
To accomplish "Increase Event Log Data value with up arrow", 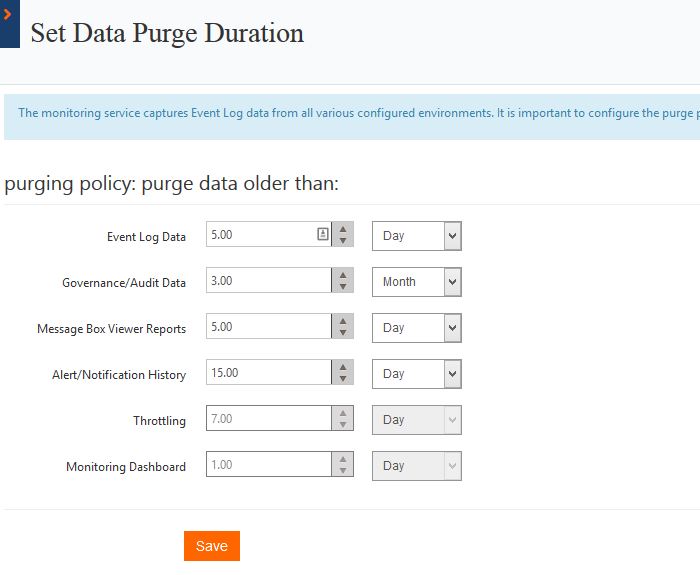I will pos(343,230).
